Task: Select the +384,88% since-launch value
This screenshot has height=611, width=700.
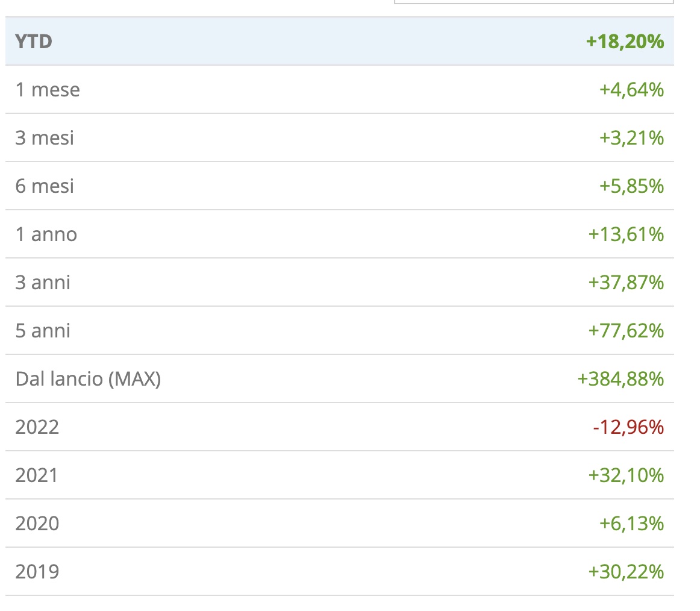Action: (620, 379)
